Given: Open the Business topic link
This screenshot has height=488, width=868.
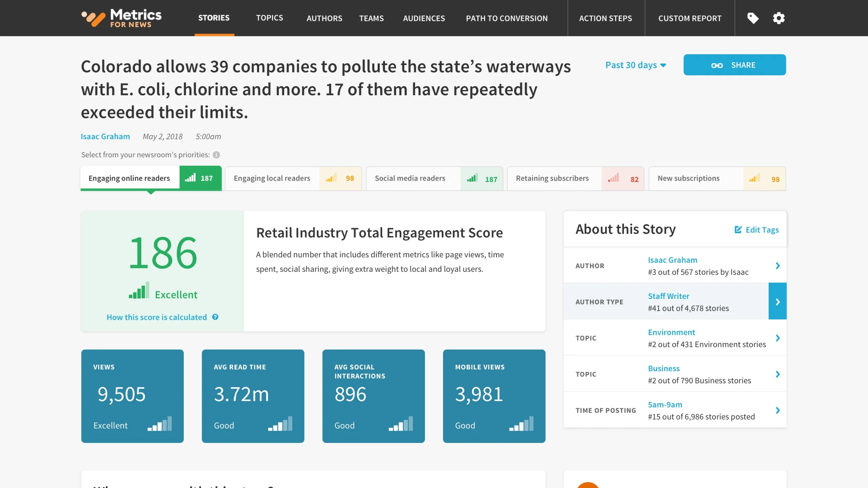Looking at the screenshot, I should (x=664, y=368).
